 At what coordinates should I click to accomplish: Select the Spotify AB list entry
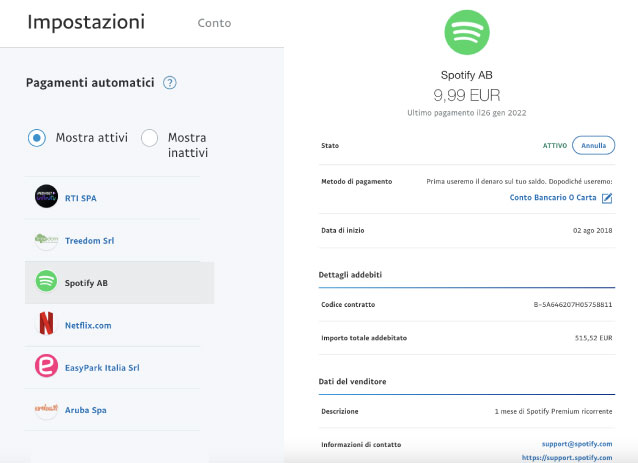120,283
